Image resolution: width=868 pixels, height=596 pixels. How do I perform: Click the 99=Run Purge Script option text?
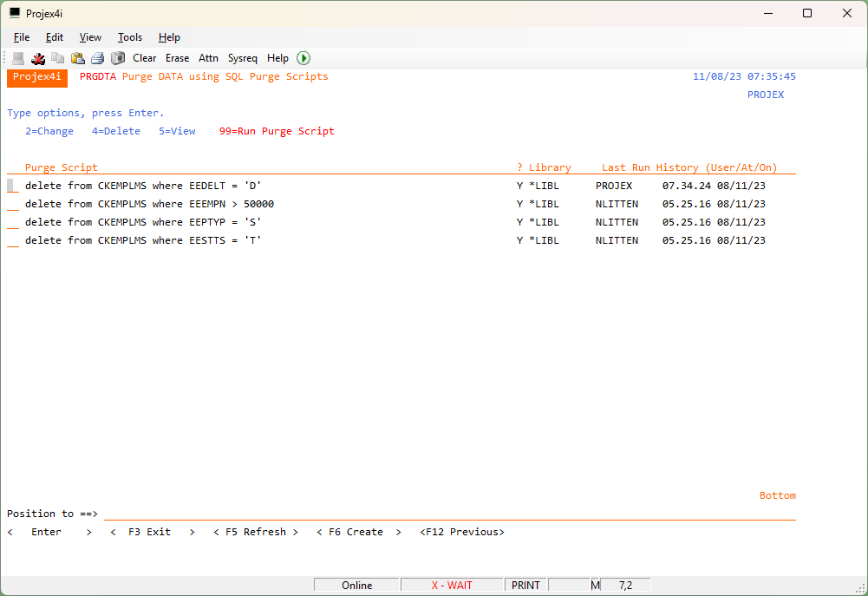[x=277, y=131]
